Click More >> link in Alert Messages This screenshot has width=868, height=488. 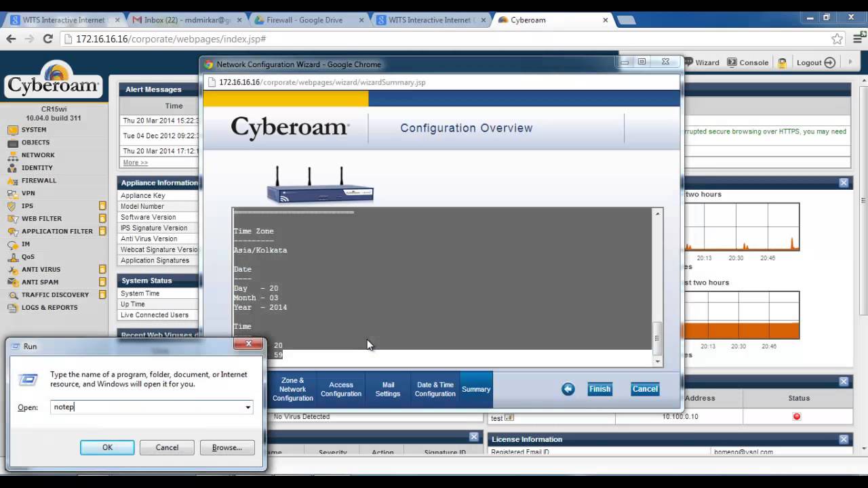[x=135, y=163]
